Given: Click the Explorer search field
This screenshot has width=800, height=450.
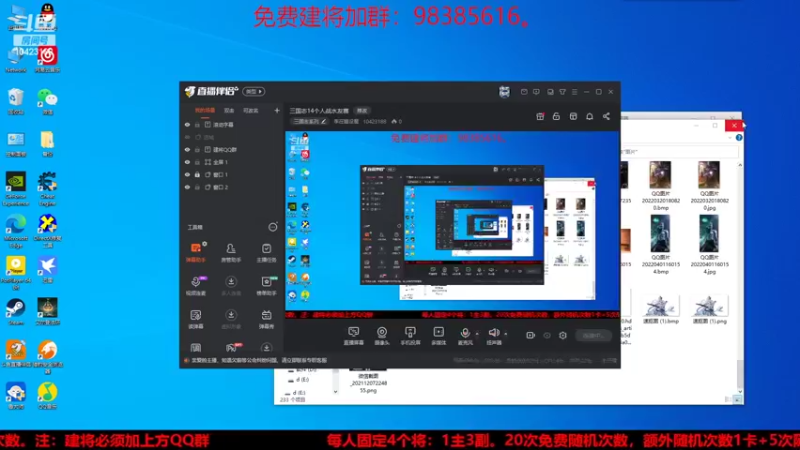Looking at the screenshot, I should click(679, 152).
